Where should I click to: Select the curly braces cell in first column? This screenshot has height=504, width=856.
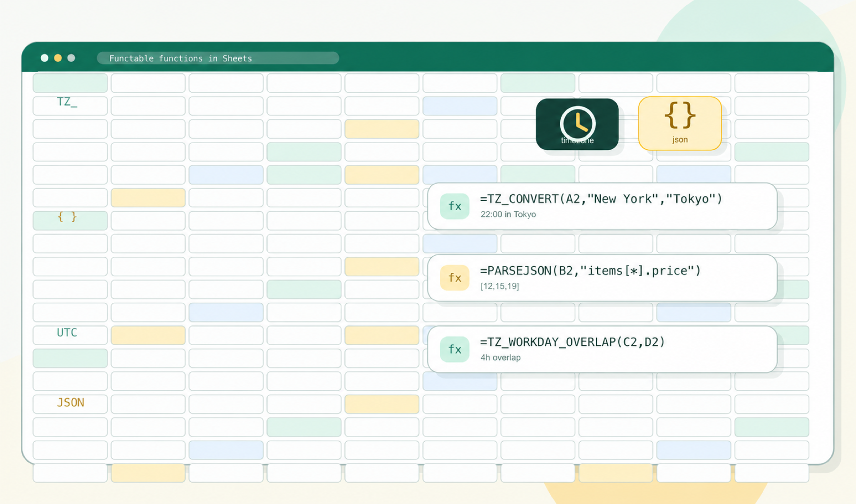[x=70, y=221]
